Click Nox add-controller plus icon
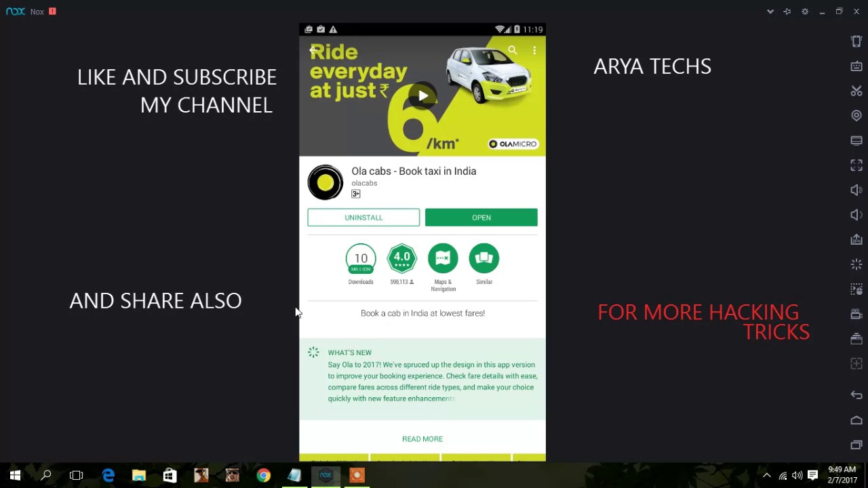 (x=856, y=363)
